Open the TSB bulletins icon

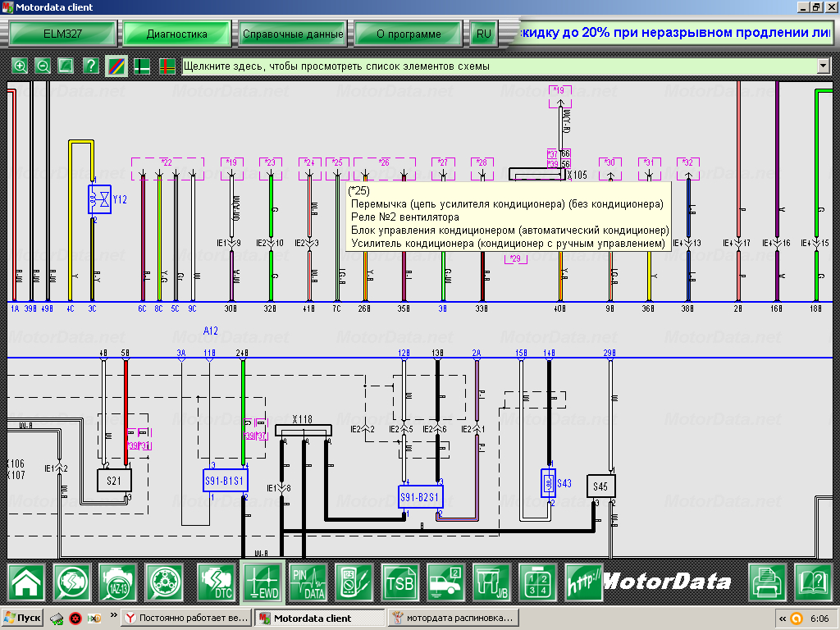[400, 582]
